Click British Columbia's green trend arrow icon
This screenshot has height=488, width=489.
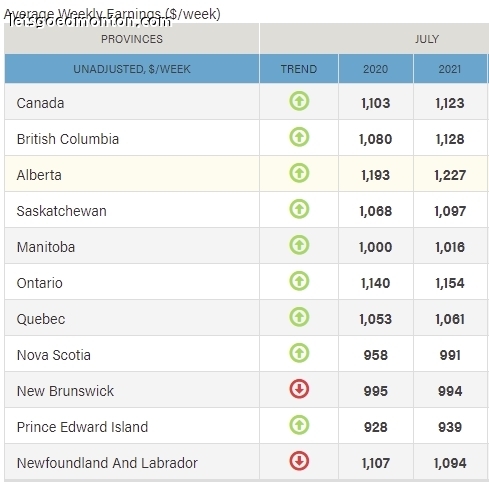[299, 137]
